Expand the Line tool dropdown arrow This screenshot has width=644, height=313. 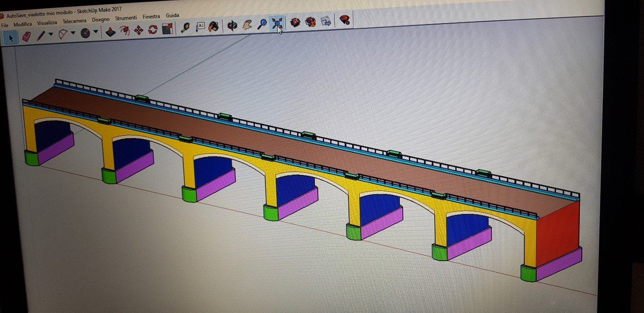pos(51,34)
